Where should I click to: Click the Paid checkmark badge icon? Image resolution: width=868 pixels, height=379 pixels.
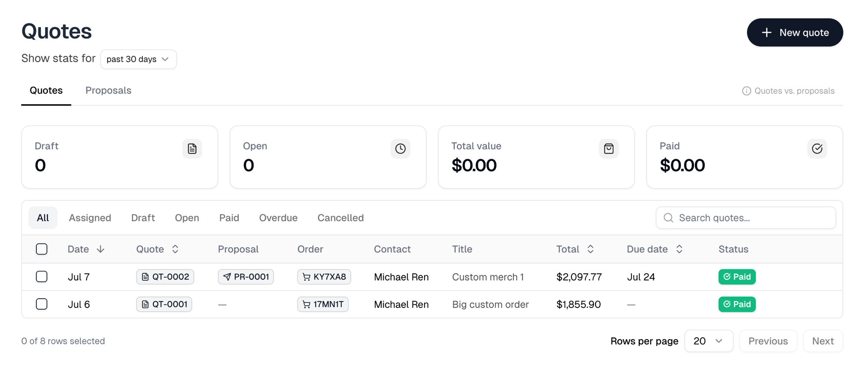[x=817, y=149]
